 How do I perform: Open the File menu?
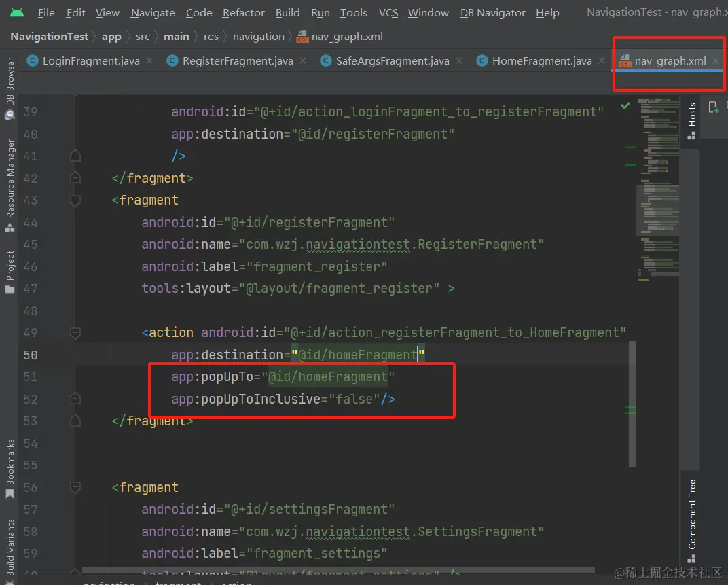(x=46, y=12)
